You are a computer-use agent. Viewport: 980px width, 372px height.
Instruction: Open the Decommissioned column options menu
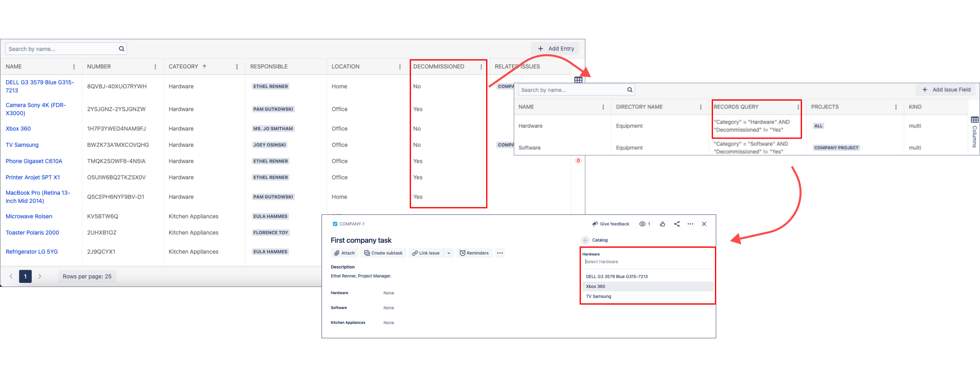point(481,66)
